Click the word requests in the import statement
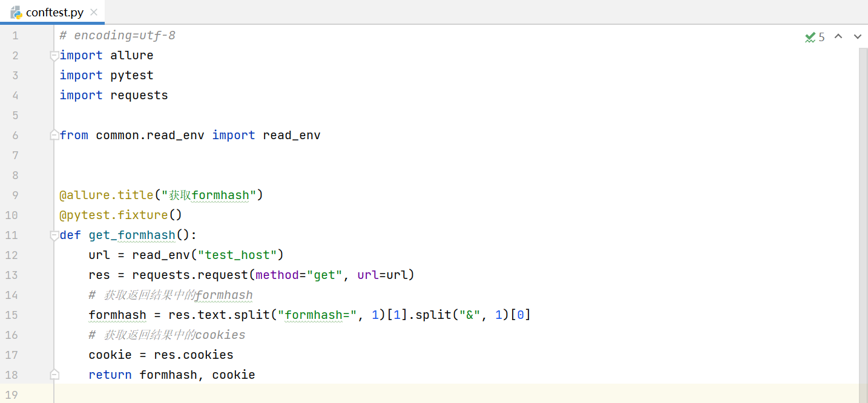 tap(139, 95)
